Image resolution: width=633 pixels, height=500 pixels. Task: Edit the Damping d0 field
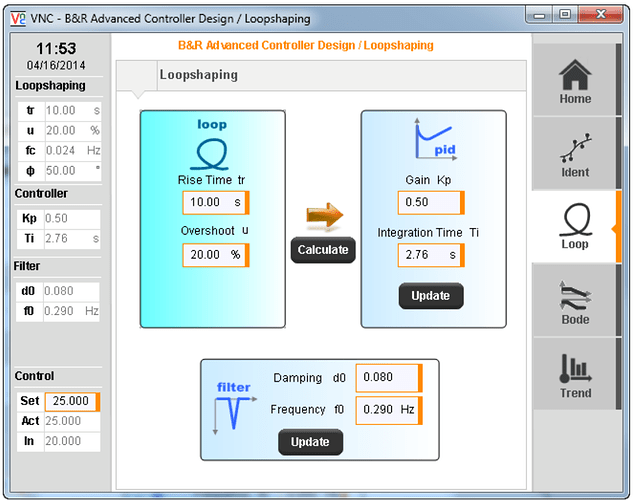click(x=389, y=377)
